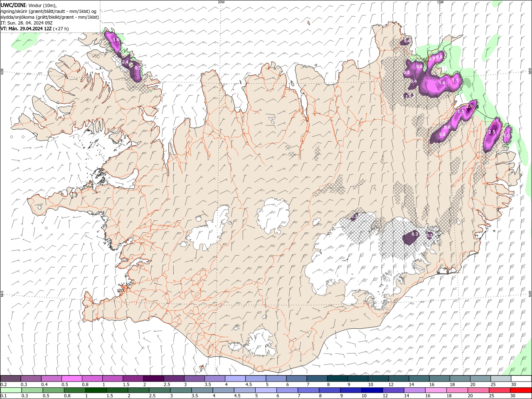Pick the 5 lavender swatch in the rain legend

coord(266,390)
